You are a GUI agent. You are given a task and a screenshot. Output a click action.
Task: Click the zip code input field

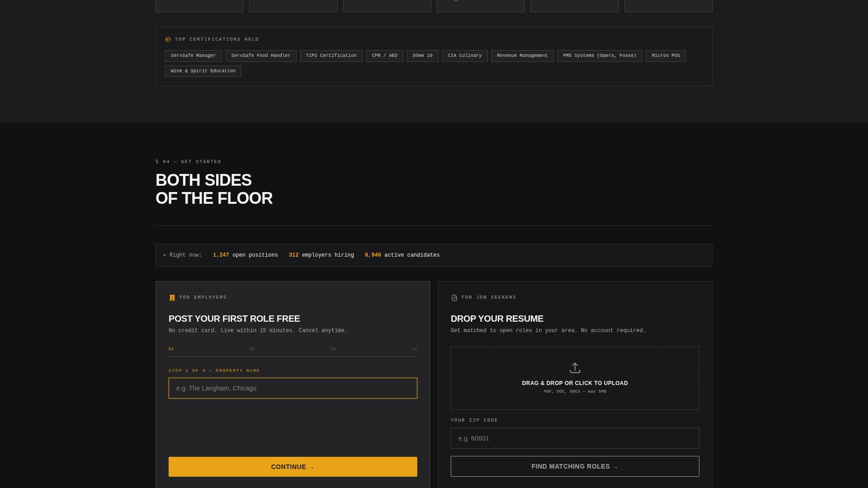click(x=575, y=438)
